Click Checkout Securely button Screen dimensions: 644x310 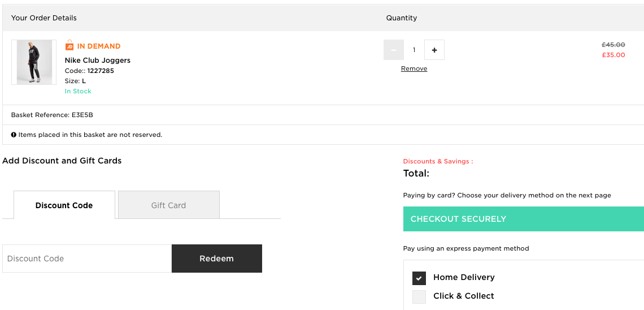coord(523,219)
